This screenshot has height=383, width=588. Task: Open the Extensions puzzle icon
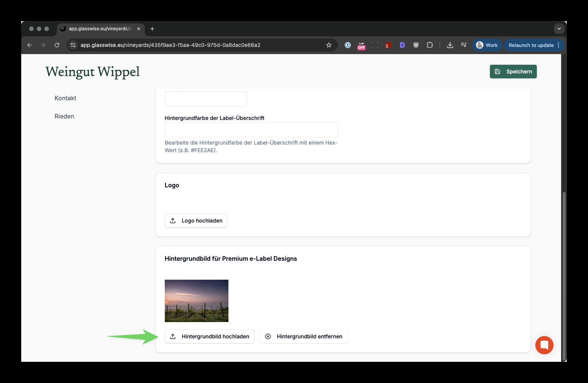coord(430,45)
